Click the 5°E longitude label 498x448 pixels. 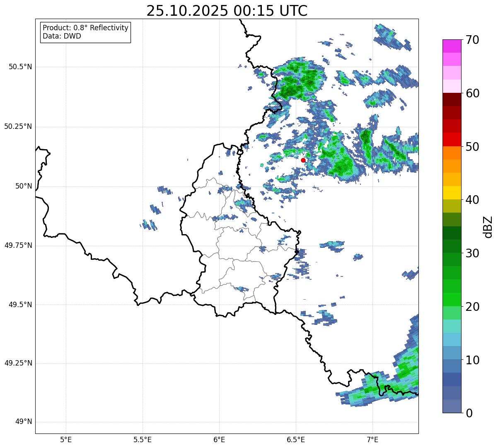click(66, 440)
